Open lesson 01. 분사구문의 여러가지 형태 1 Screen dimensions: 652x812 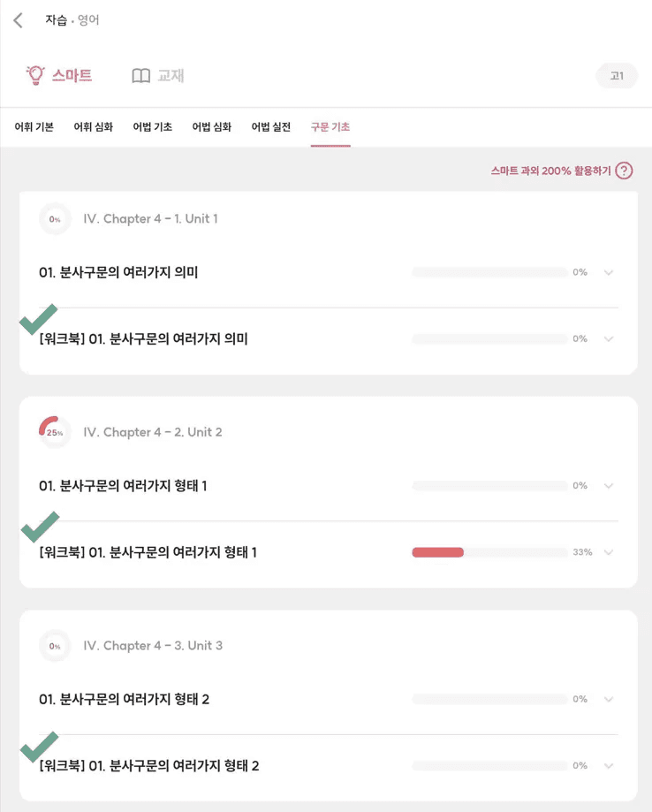pos(124,486)
